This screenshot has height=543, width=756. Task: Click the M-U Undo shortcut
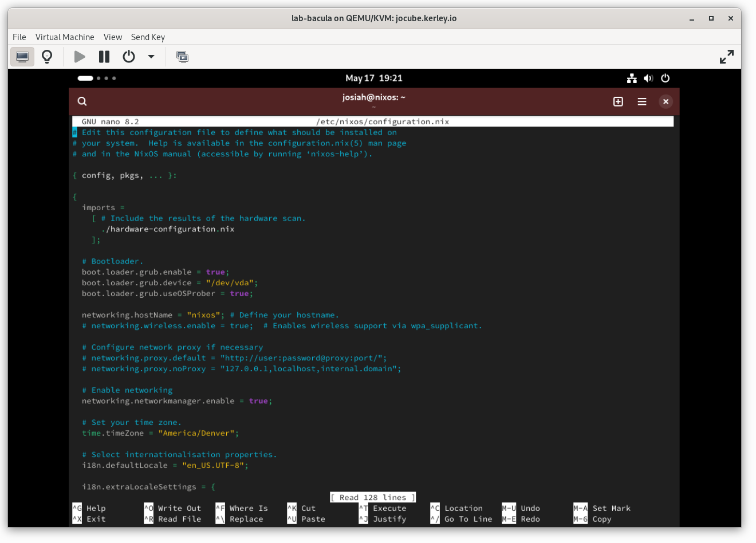(x=521, y=508)
